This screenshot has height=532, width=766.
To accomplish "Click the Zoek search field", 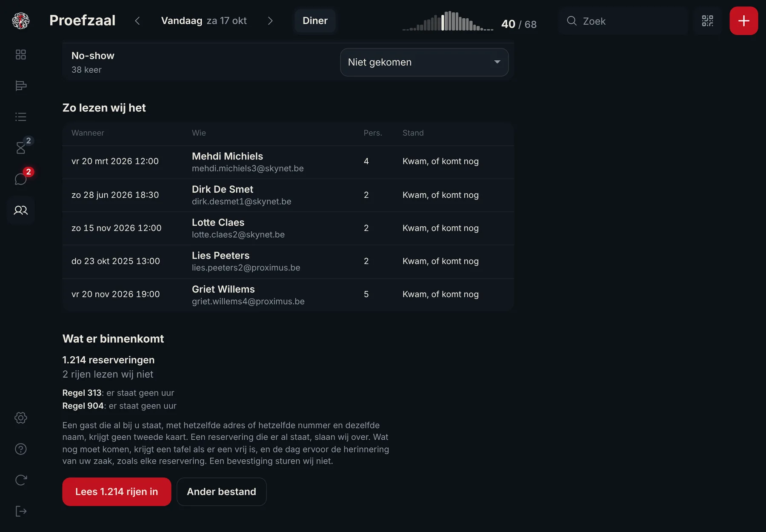I will pos(623,21).
